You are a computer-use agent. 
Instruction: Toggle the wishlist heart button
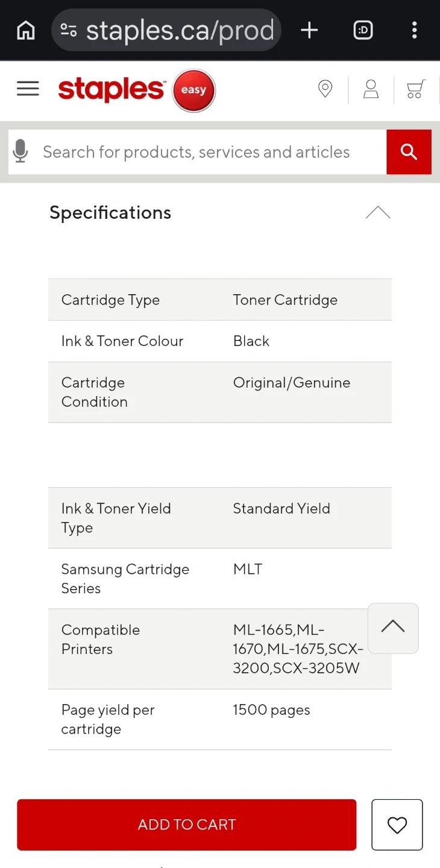click(x=397, y=825)
